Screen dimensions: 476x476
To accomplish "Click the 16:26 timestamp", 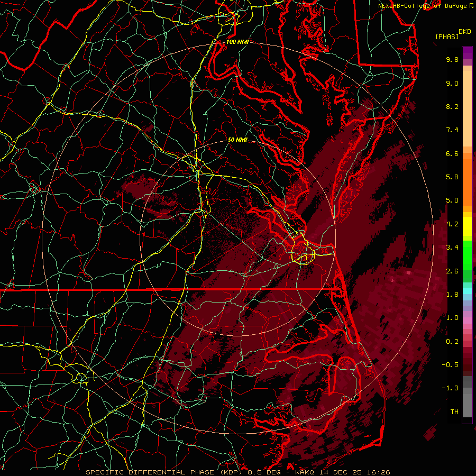I will coord(378,472).
